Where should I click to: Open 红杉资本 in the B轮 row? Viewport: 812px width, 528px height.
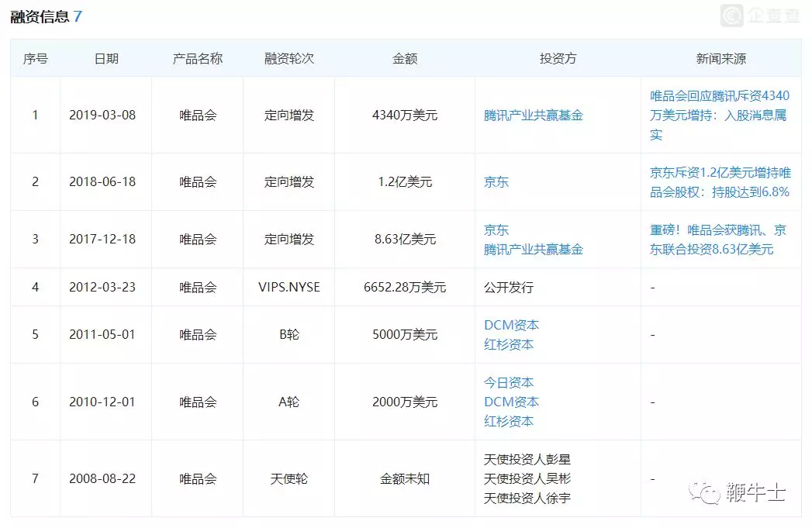click(x=508, y=344)
